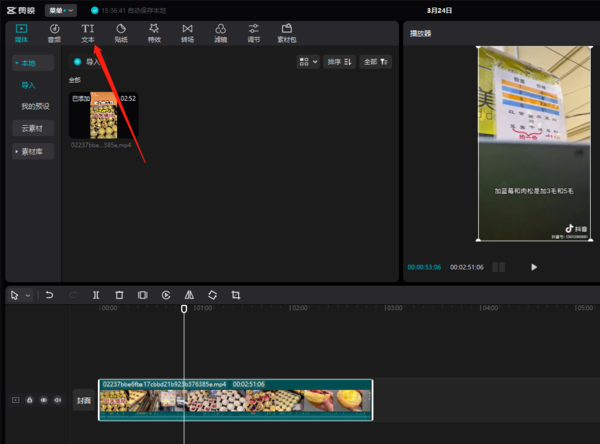Screen dimensions: 600x444
Task: Click the mirror flip tool icon
Action: (189, 295)
